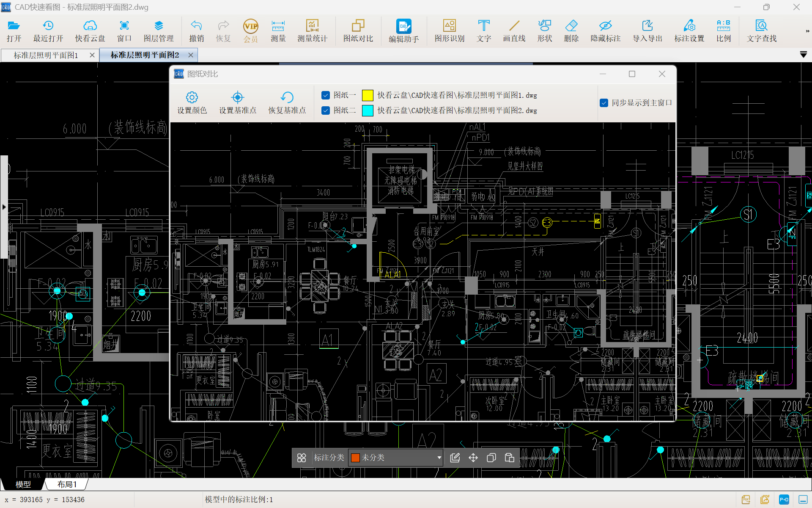Uncheck the 图纸二 checkbox
Image resolution: width=812 pixels, height=508 pixels.
pos(325,110)
